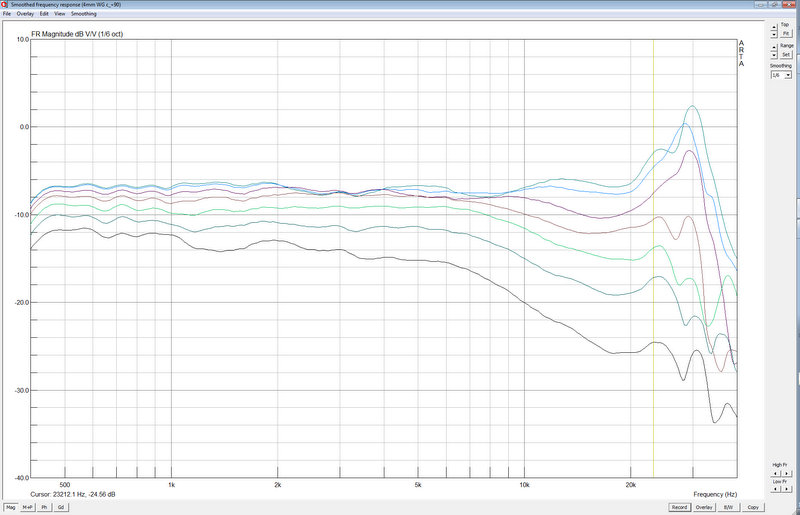The image size is (800, 515).
Task: Open the Edit menu
Action: (x=43, y=14)
